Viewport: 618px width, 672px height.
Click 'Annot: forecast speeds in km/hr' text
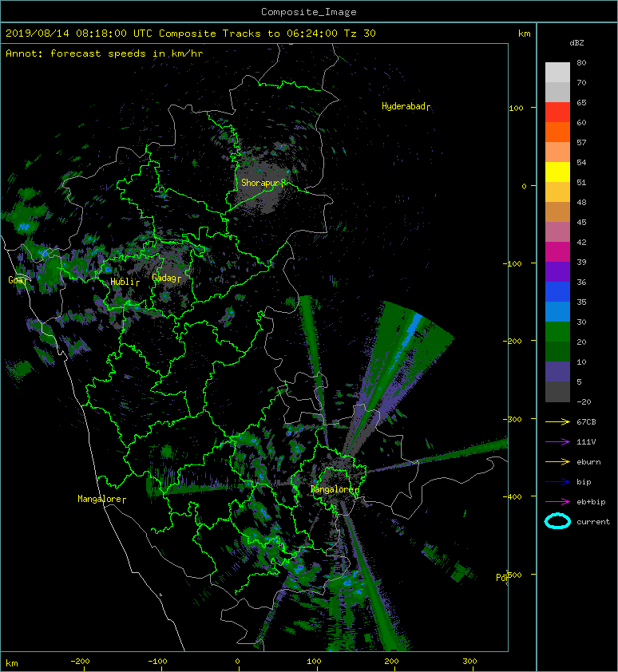coord(105,53)
